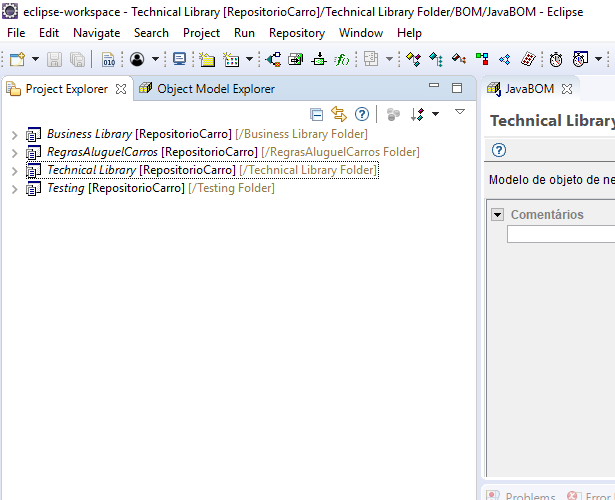Open the dropdown beside greyed layout icon
Screen dimensions: 615x500
click(x=389, y=59)
